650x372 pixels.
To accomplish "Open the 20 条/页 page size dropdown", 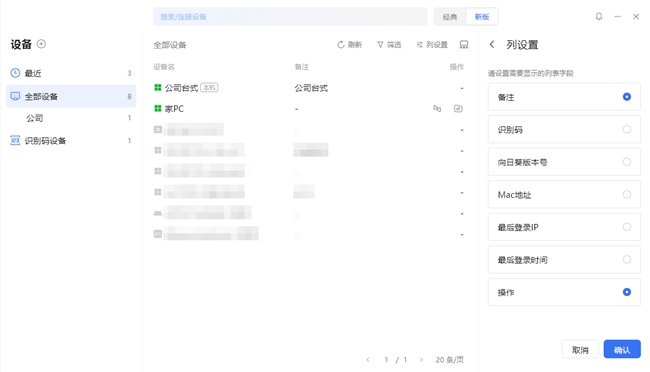I will point(449,360).
